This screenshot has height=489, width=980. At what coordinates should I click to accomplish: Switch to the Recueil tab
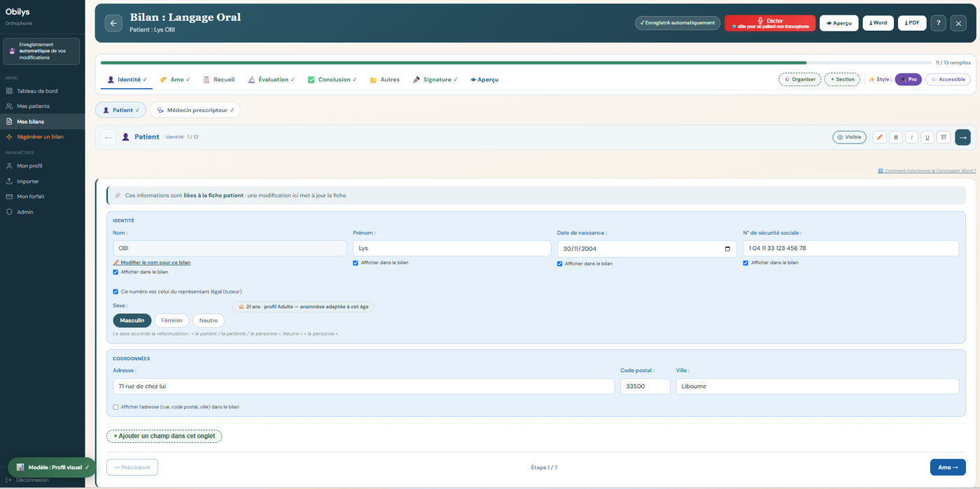tap(219, 80)
